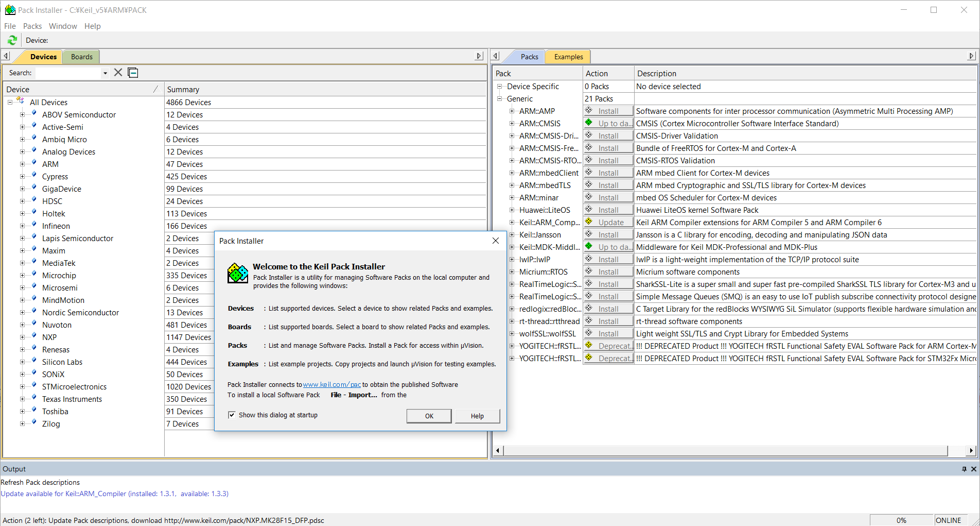Click the deprecated icon on first YOGITECH row
Image resolution: width=980 pixels, height=526 pixels.
[589, 346]
